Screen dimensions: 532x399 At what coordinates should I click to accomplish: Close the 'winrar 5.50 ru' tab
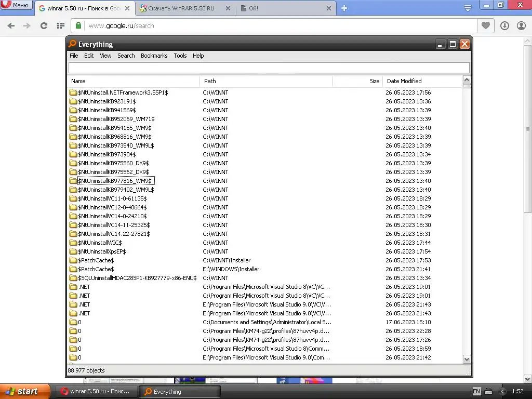[127, 8]
